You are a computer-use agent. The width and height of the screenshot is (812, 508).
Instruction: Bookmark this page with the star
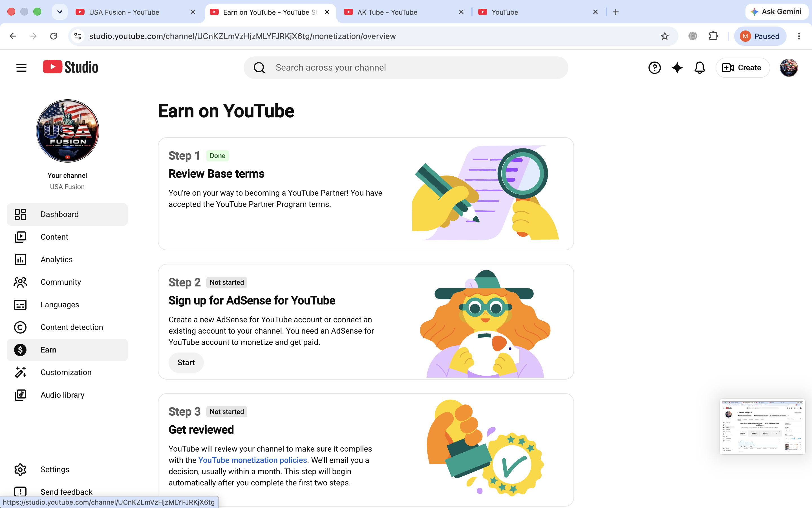665,36
